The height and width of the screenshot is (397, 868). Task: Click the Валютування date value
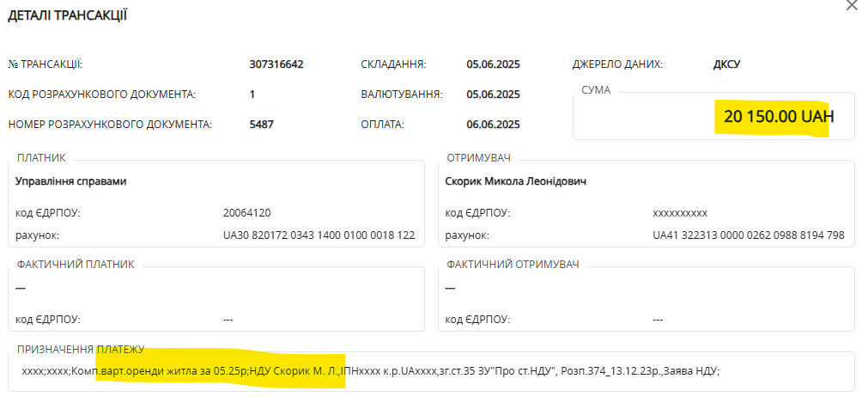click(x=493, y=95)
